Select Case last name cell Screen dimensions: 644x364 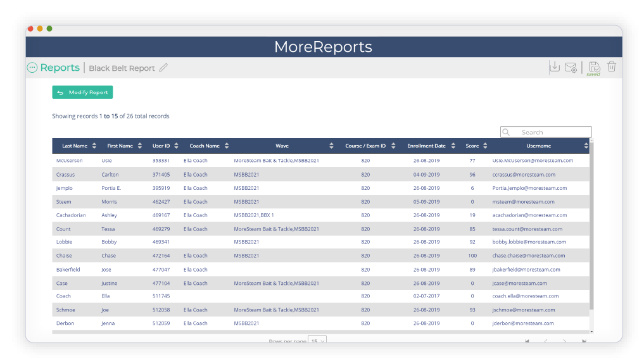pyautogui.click(x=61, y=283)
